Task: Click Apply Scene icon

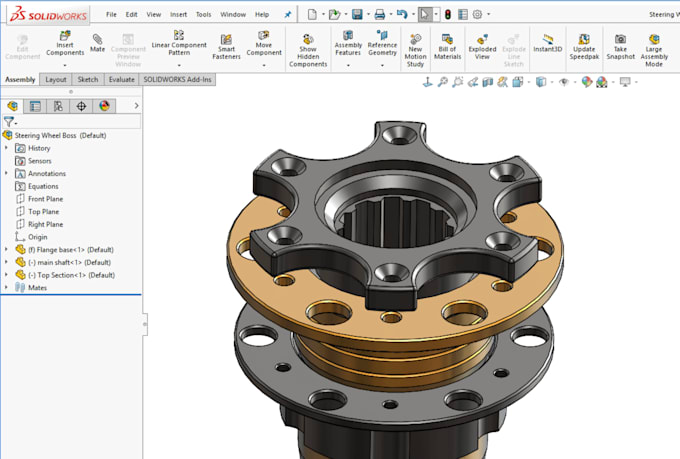Action: pyautogui.click(x=602, y=82)
